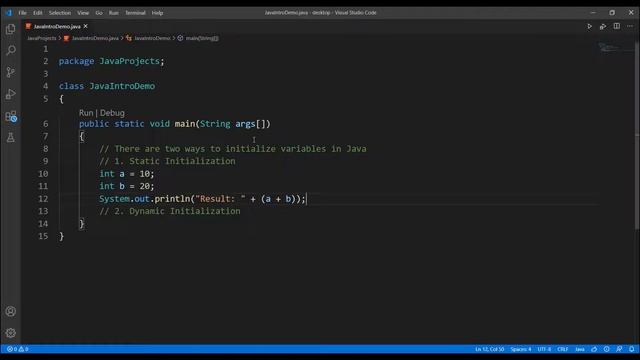Open the Selection menu

[x=60, y=13]
